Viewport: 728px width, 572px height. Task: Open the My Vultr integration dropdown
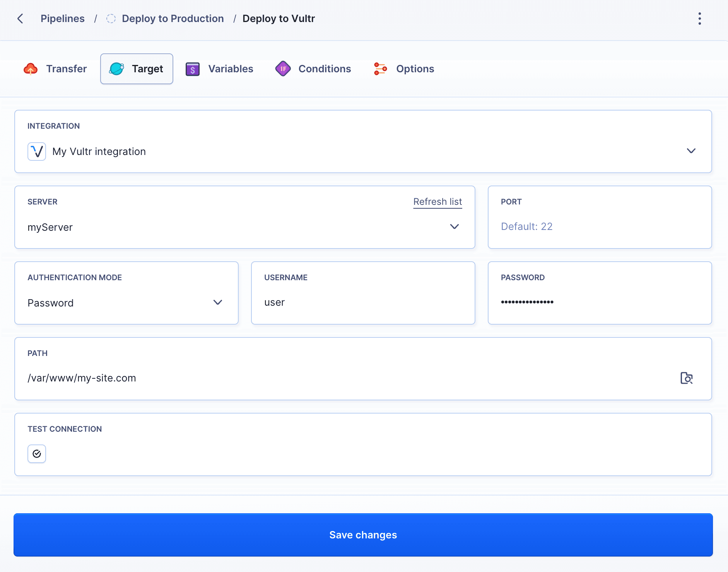[x=691, y=151]
